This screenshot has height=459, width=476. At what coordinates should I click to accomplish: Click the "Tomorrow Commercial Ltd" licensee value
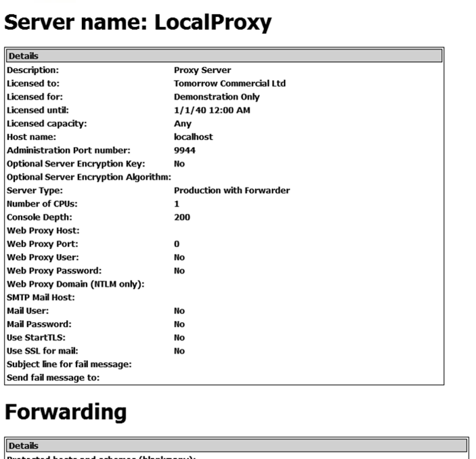point(230,83)
